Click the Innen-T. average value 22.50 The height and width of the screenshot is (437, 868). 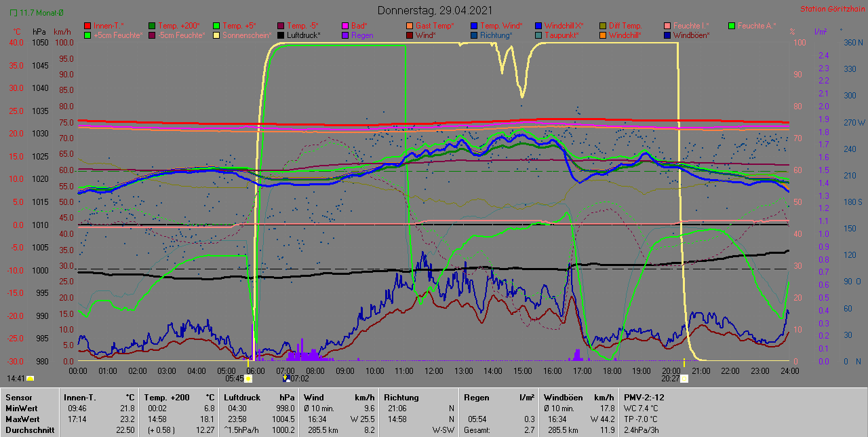click(124, 430)
